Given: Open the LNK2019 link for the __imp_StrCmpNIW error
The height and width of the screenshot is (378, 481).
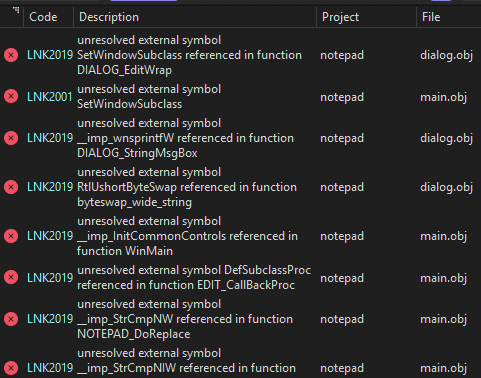Looking at the screenshot, I should tap(50, 368).
